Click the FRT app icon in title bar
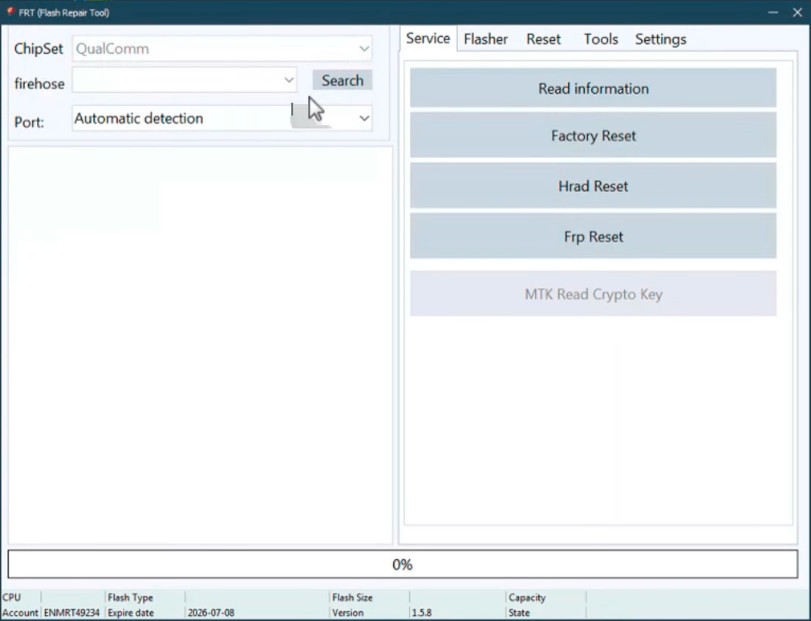The height and width of the screenshot is (621, 811). point(8,12)
